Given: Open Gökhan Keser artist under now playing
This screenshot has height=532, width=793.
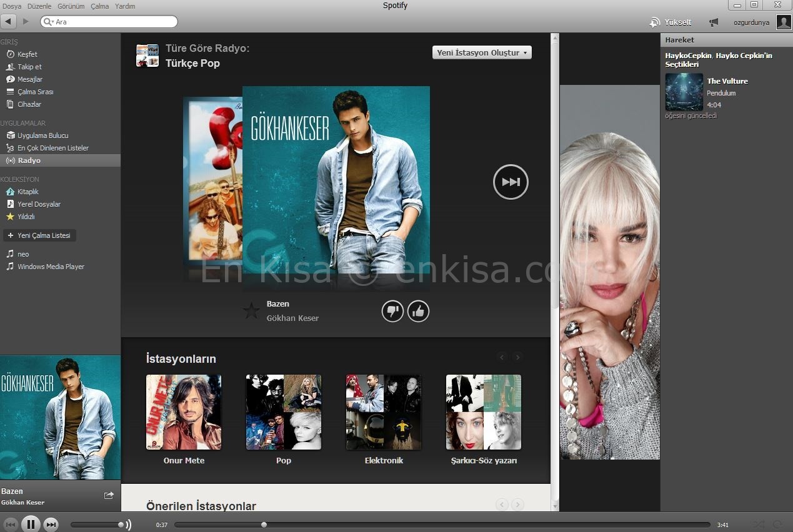Looking at the screenshot, I should pyautogui.click(x=22, y=502).
